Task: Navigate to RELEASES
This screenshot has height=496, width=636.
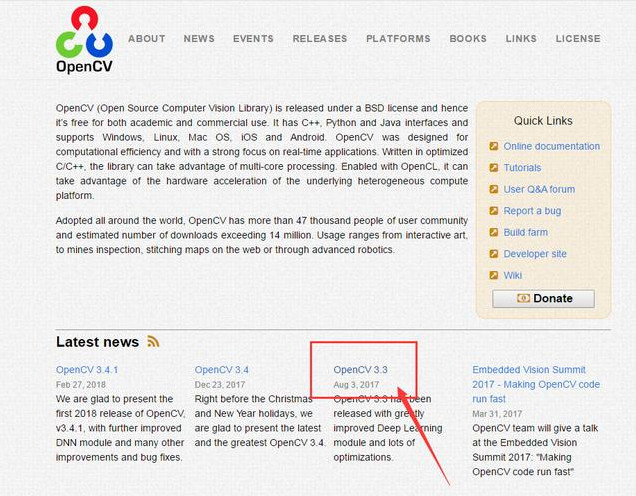Action: 320,39
